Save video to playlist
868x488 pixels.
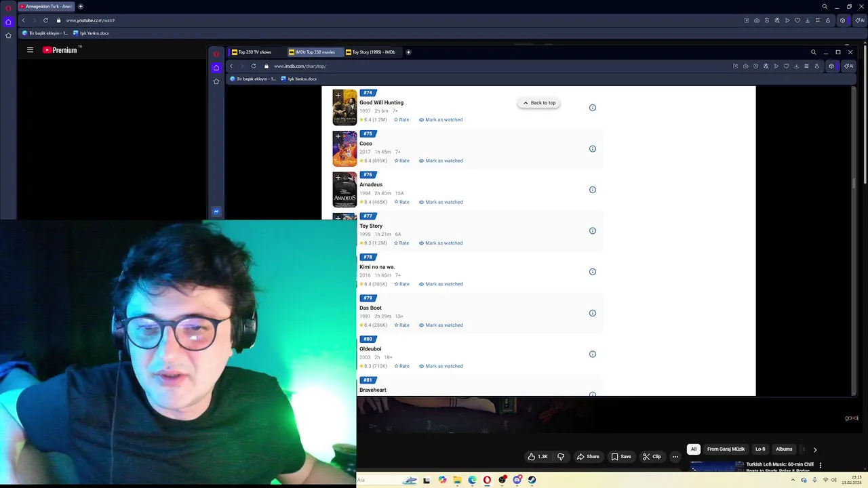[x=621, y=457]
